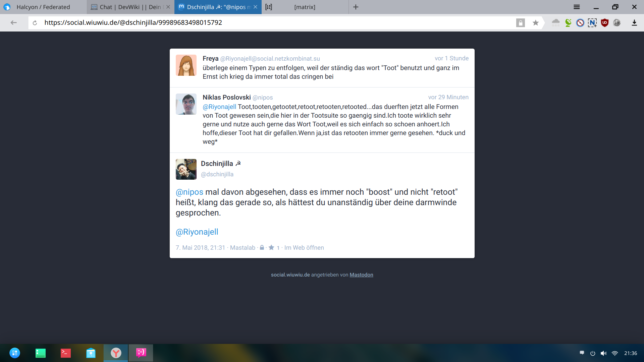
Task: Click the dashed N screenshot extension icon
Action: 592,23
